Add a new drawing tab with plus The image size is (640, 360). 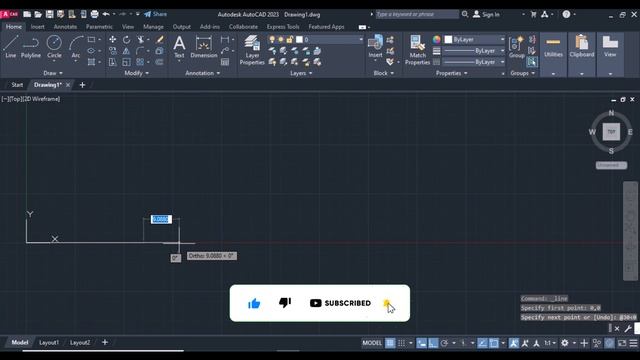[x=82, y=85]
